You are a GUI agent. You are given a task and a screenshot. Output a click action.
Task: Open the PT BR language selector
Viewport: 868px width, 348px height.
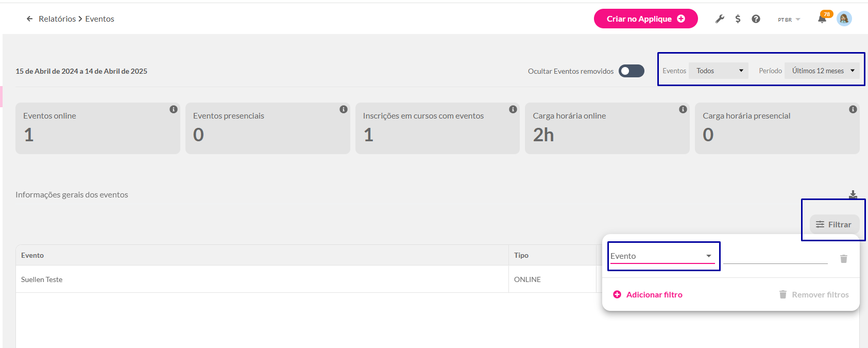789,20
